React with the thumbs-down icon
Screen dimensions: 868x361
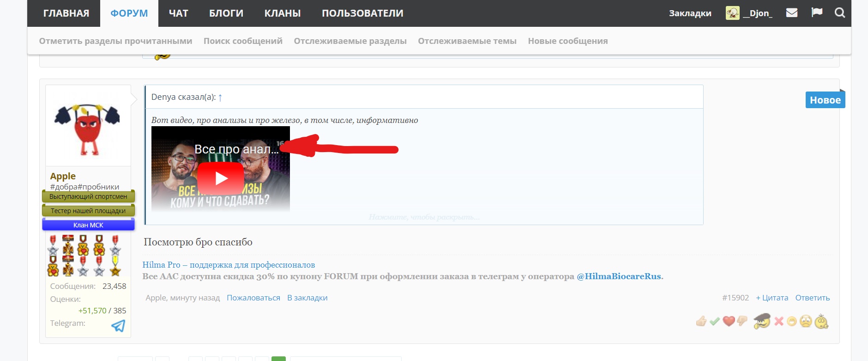[x=742, y=321]
